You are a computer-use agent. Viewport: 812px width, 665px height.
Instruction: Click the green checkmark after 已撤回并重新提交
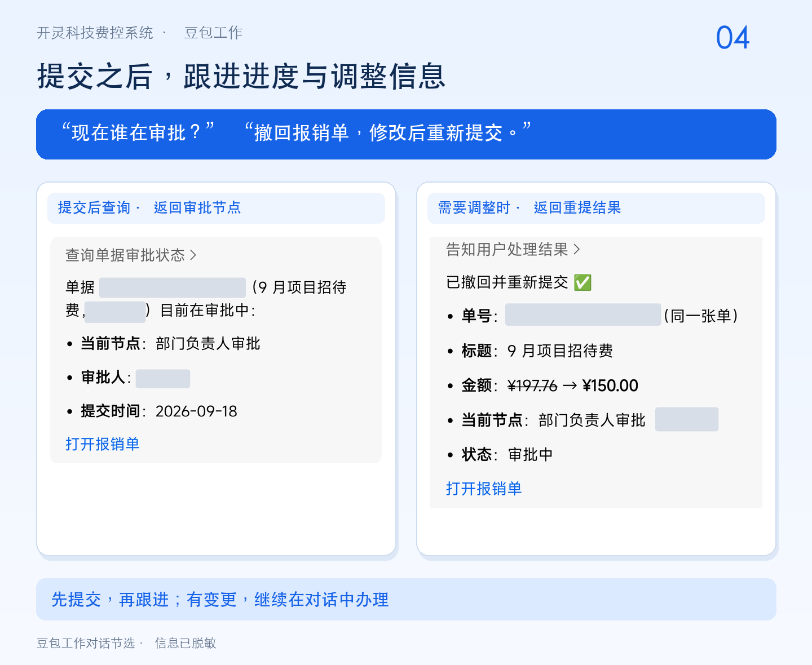582,282
